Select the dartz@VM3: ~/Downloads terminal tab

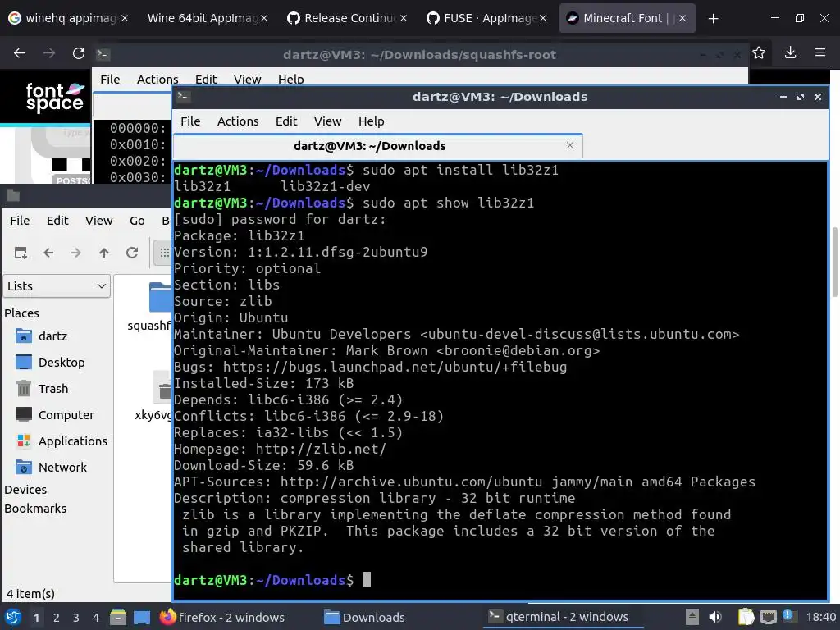point(377,146)
